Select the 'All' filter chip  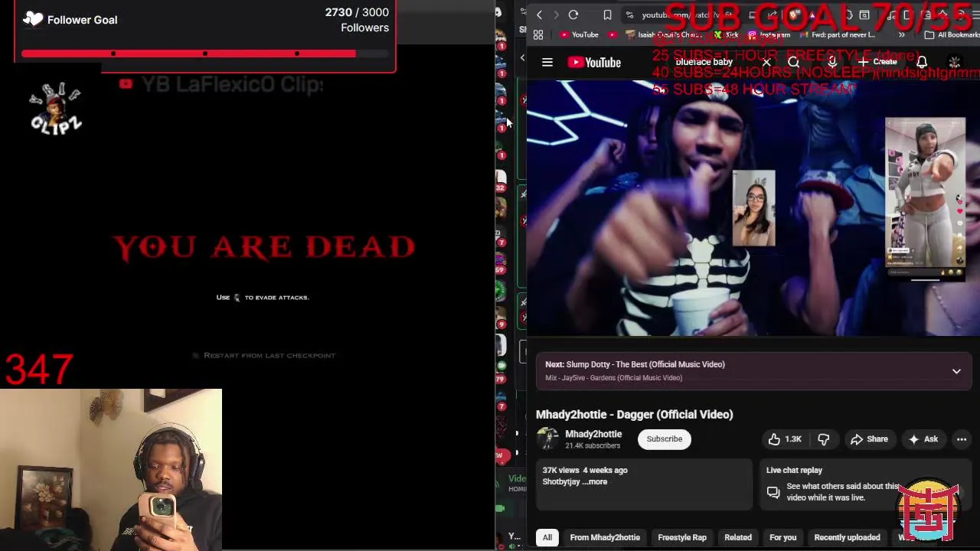coord(547,537)
